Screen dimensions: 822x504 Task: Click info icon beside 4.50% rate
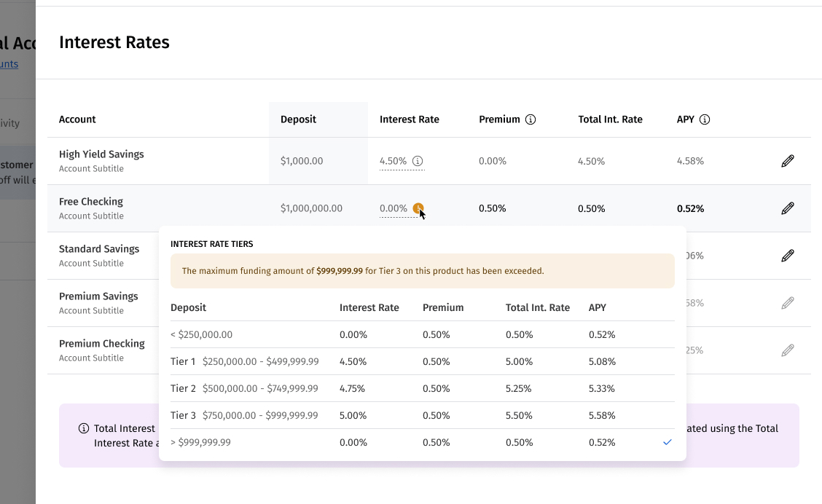click(418, 161)
